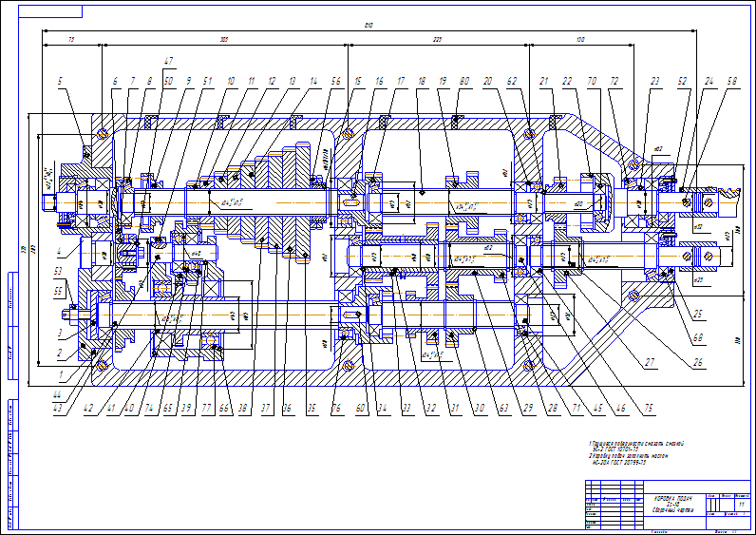Select part callout number 5
The image size is (756, 535).
coord(59,83)
